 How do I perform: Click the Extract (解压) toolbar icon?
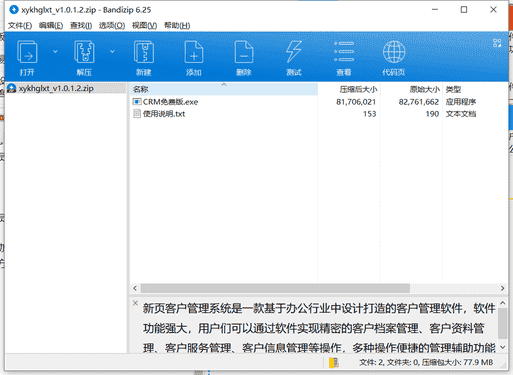tap(84, 52)
